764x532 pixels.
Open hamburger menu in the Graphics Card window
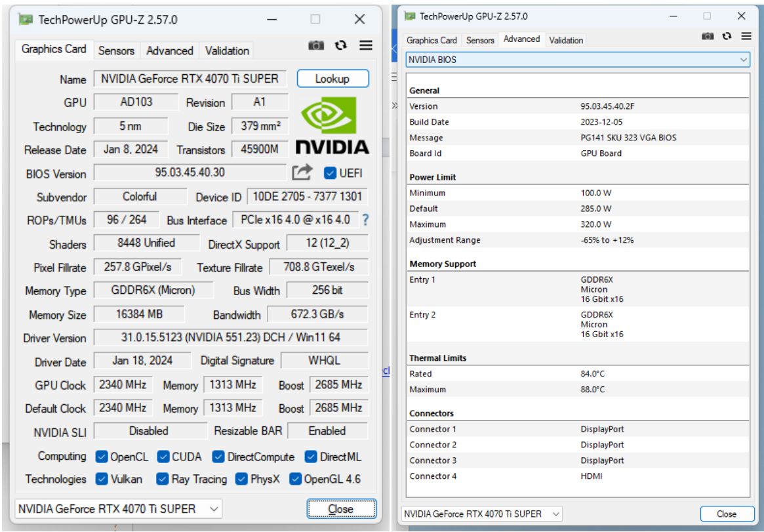(366, 45)
